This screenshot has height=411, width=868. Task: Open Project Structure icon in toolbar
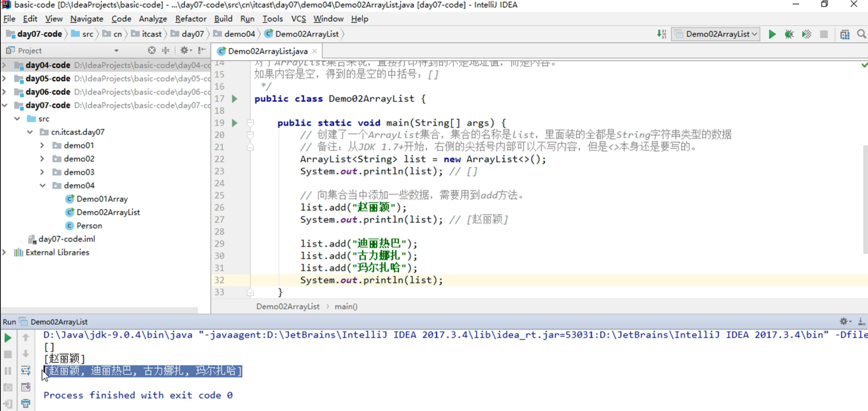pyautogui.click(x=845, y=34)
